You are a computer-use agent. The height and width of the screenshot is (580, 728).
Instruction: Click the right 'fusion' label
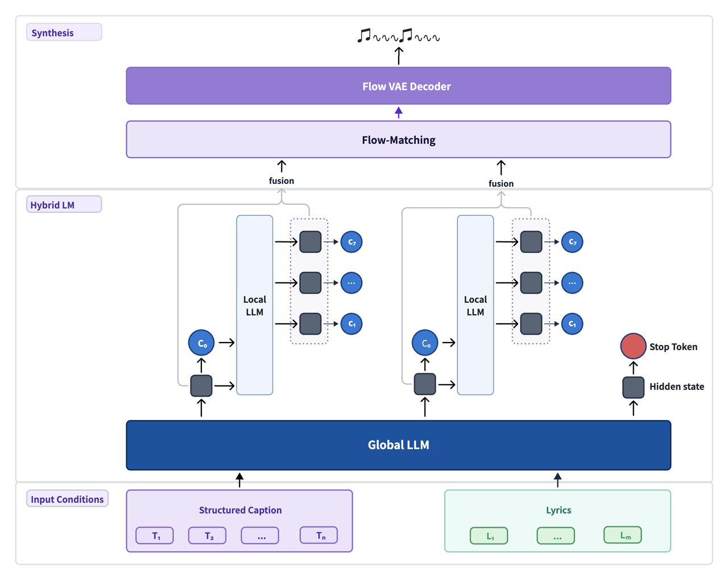501,183
